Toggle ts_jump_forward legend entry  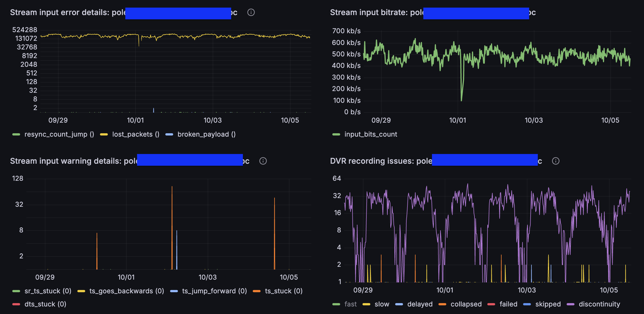(214, 291)
